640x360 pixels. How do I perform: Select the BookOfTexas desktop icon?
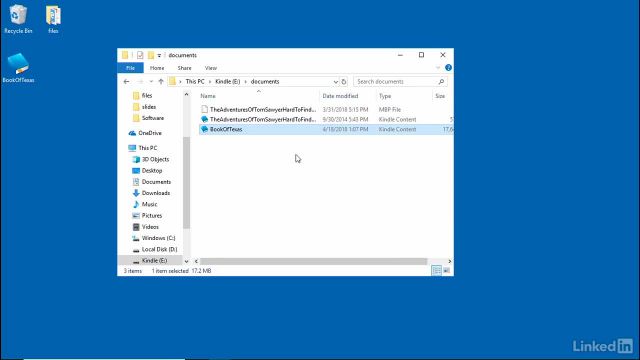pyautogui.click(x=18, y=68)
